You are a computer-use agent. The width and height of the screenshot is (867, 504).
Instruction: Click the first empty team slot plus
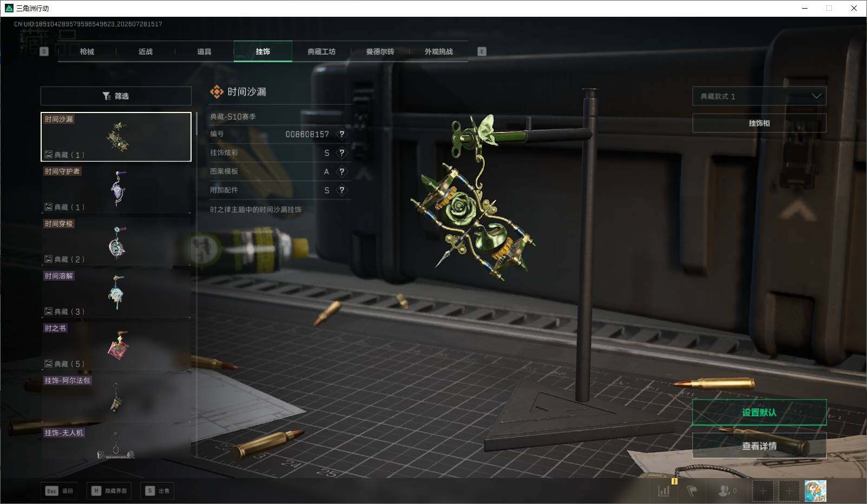point(763,490)
